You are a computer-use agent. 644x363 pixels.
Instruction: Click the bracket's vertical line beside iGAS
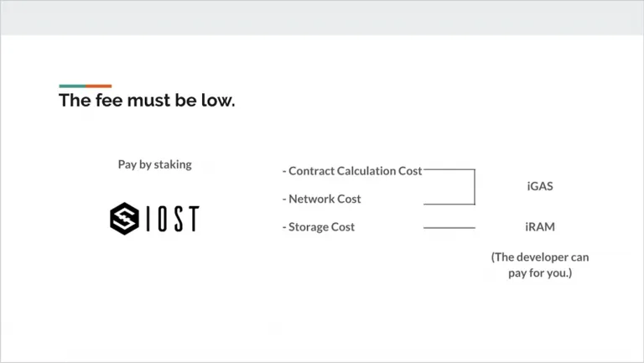point(475,187)
